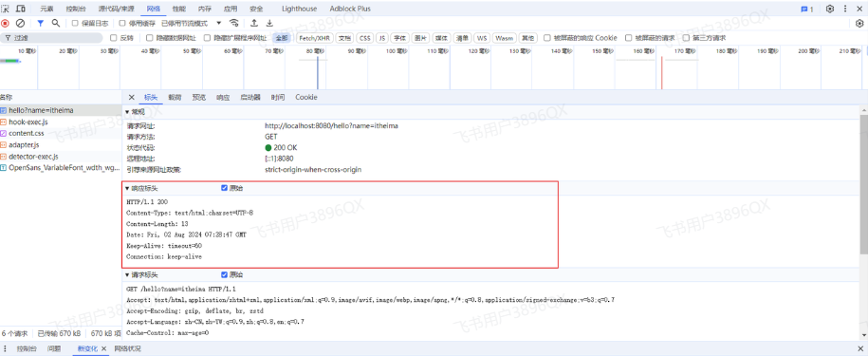The height and width of the screenshot is (356, 868).
Task: Click the 过滤 filter input field
Action: click(x=51, y=38)
